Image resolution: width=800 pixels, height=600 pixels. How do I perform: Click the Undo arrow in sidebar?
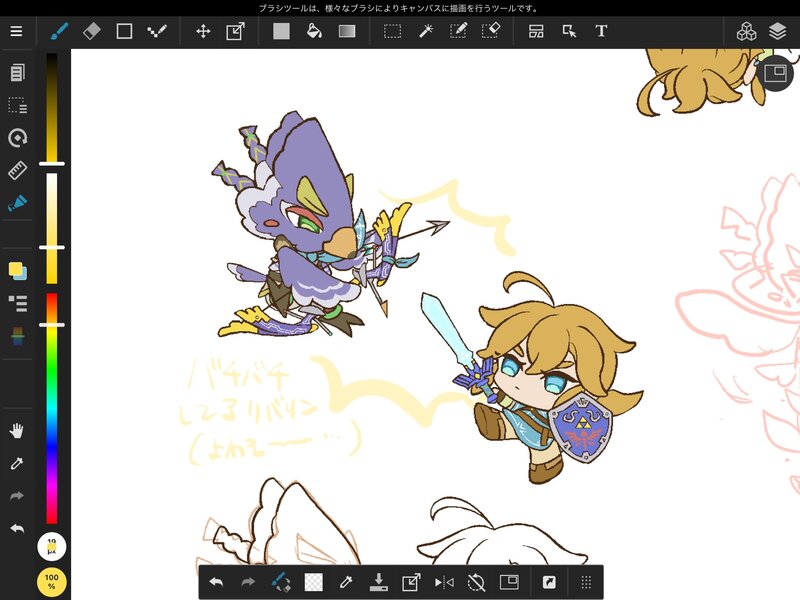(17, 528)
